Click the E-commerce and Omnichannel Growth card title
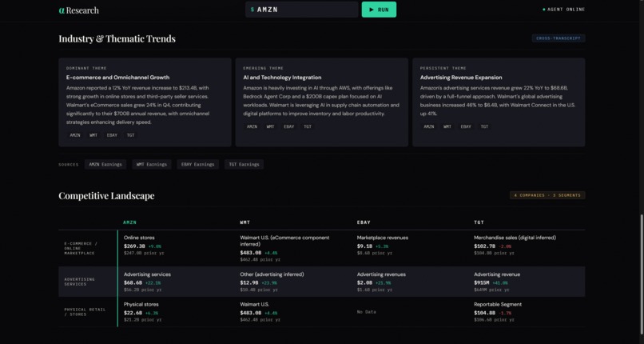 [x=118, y=78]
